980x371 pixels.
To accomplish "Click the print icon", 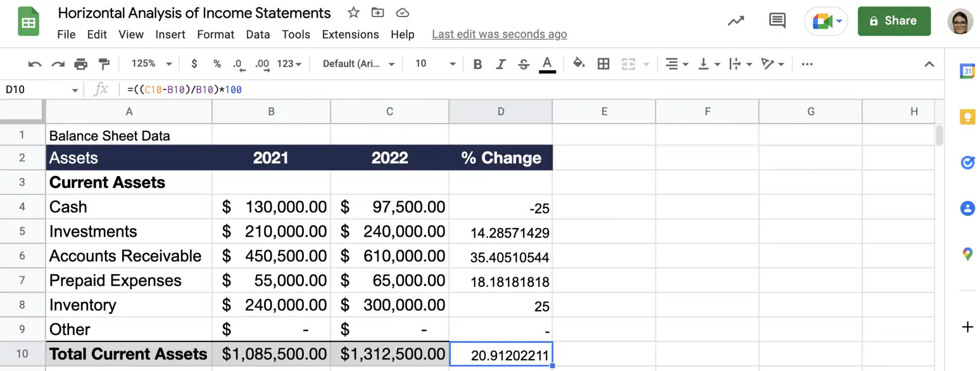I will (x=81, y=64).
